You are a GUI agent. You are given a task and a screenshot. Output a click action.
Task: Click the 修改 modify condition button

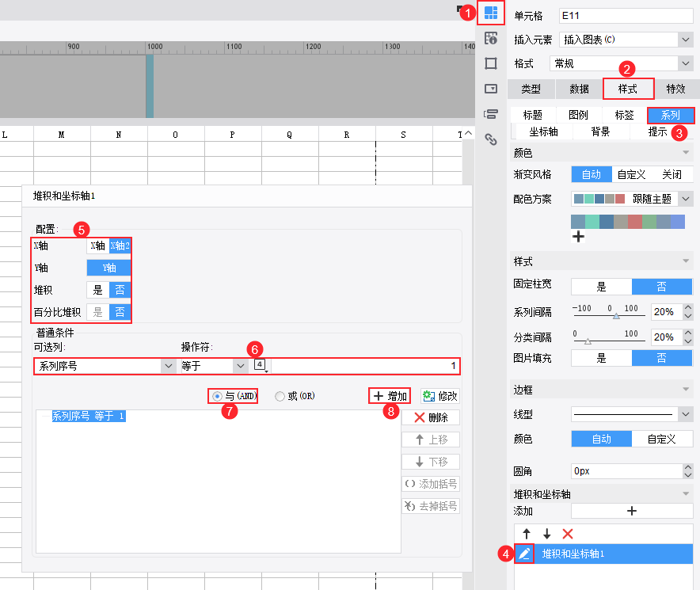(x=440, y=396)
